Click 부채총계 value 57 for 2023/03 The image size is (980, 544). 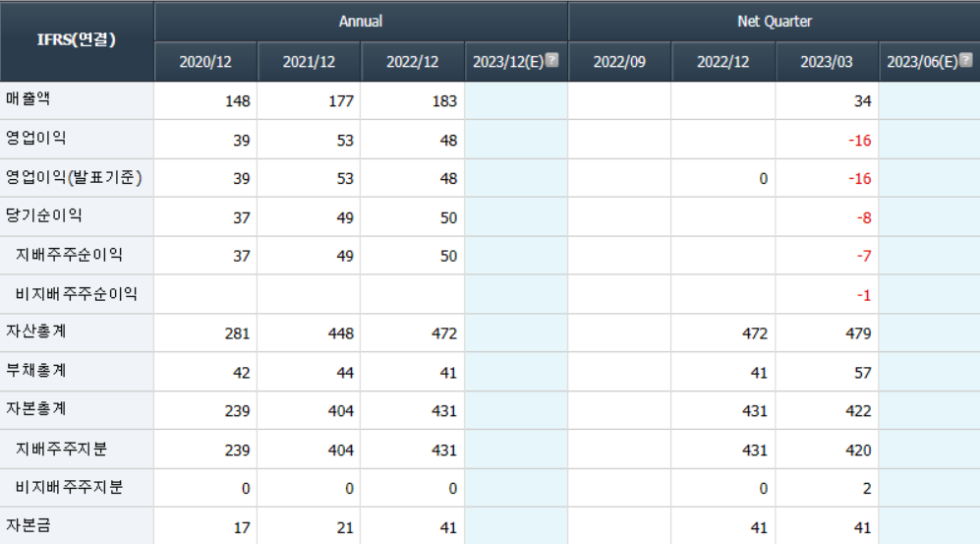pyautogui.click(x=862, y=373)
